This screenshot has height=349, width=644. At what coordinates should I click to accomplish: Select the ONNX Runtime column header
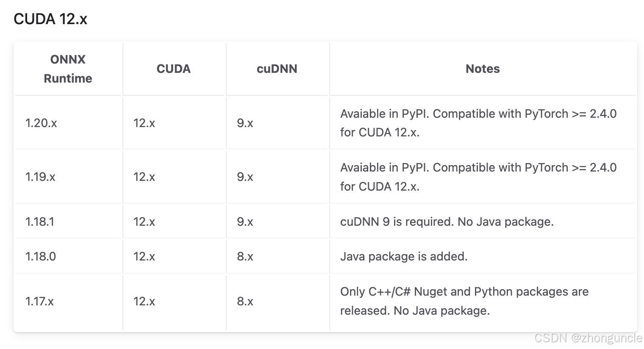coord(68,69)
